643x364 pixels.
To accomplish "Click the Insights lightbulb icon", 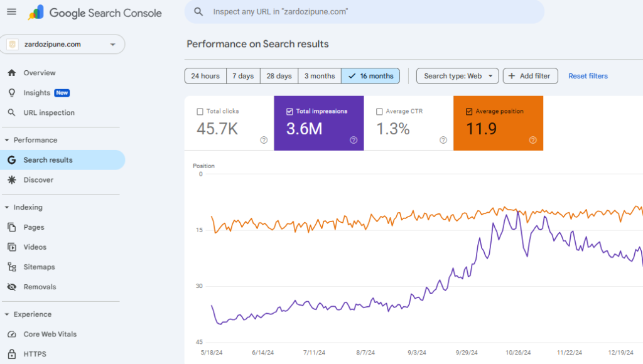I will (x=11, y=93).
